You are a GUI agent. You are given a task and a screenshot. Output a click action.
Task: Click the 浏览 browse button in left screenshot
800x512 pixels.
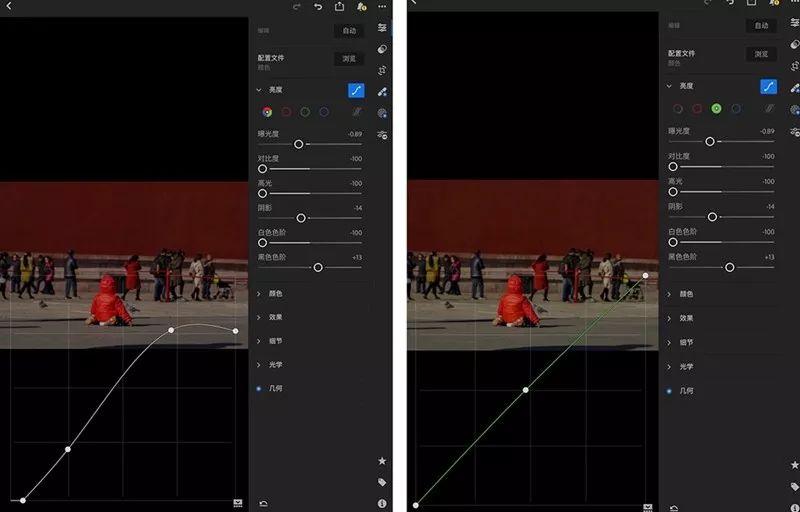[349, 59]
